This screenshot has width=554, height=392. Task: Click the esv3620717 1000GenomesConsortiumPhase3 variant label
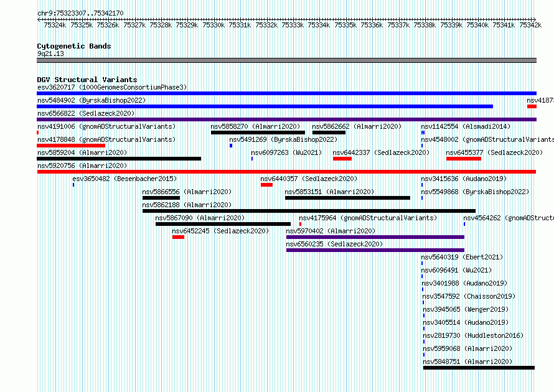(x=112, y=87)
